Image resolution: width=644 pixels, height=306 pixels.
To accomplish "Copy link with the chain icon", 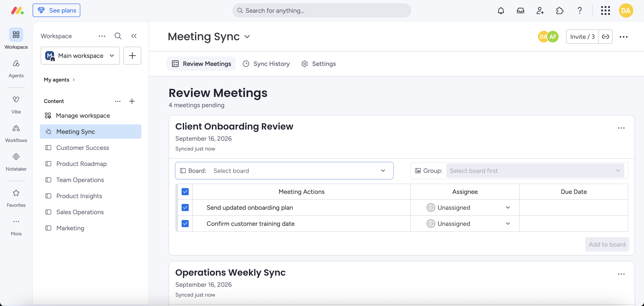I will 605,37.
